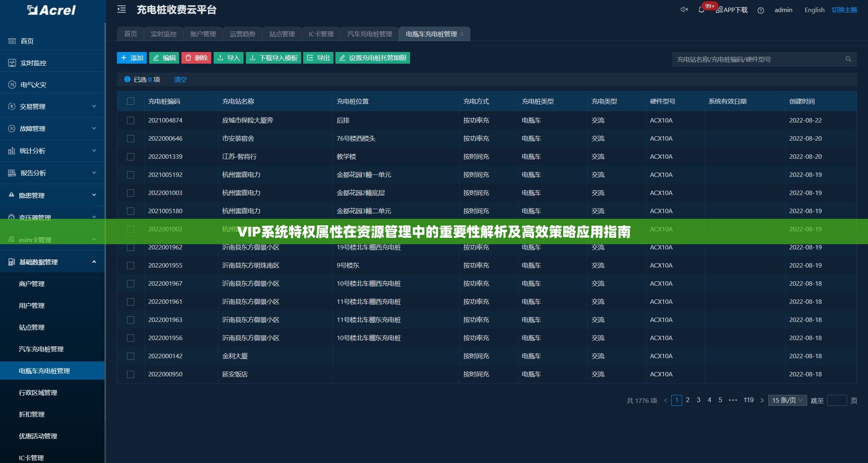
Task: Open the IC卡管理 tab
Action: (321, 34)
